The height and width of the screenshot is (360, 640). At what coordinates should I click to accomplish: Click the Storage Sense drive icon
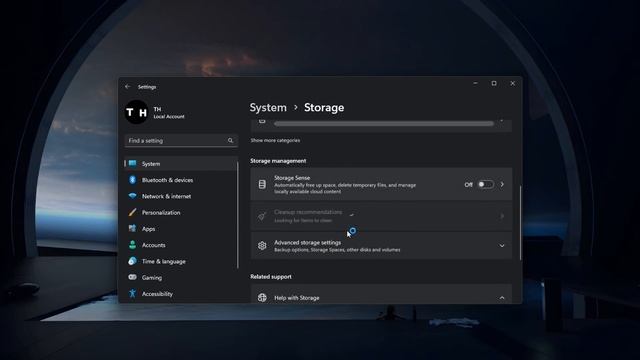tap(262, 184)
